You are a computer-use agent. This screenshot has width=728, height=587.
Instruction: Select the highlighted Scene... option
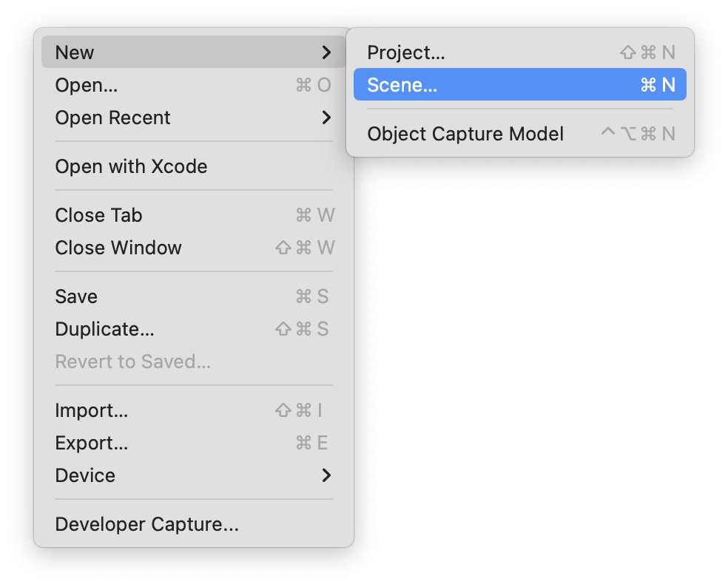[x=402, y=84]
